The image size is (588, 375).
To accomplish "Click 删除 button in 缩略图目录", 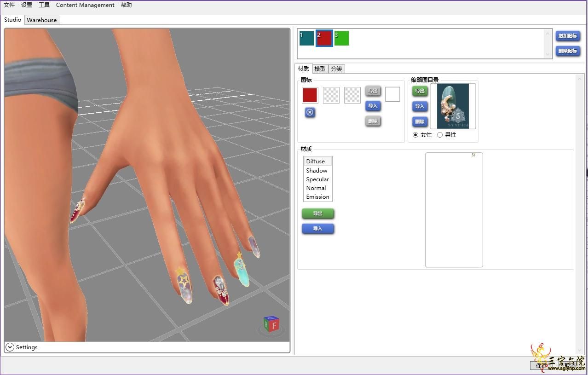I will [x=420, y=122].
